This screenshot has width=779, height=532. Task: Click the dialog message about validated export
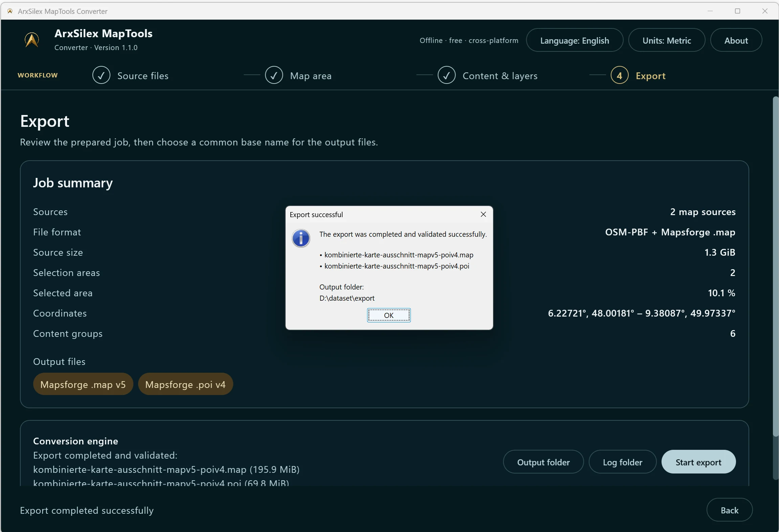click(x=403, y=234)
